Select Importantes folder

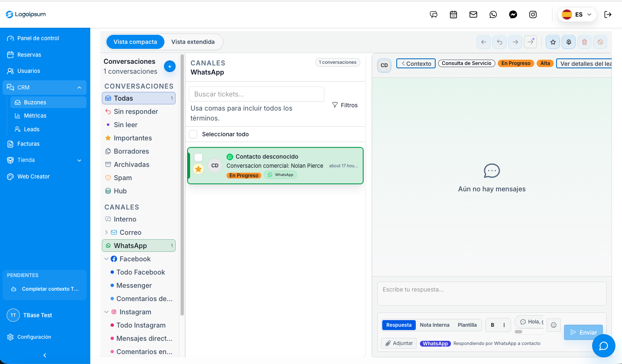(x=139, y=138)
